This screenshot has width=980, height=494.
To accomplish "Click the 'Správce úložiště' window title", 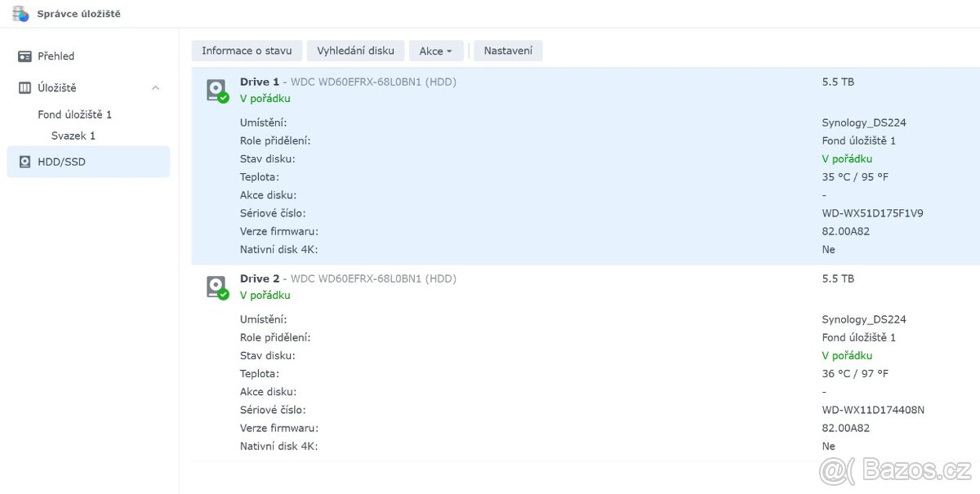I will click(78, 14).
